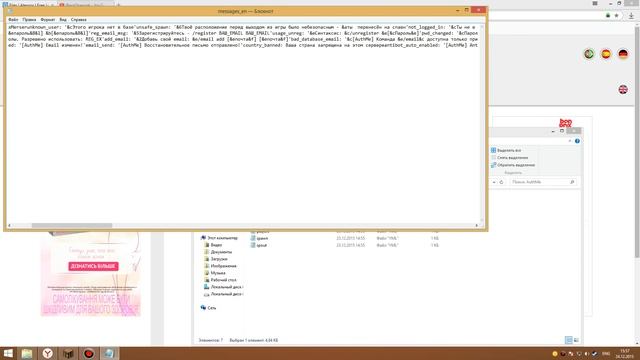Select the German flag language icon
640x360 pixels.
(x=623, y=54)
